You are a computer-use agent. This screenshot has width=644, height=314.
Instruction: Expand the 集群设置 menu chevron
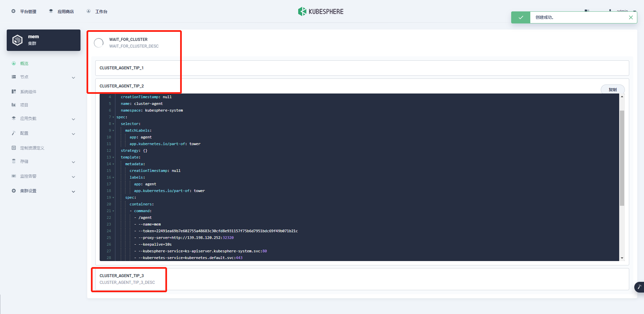73,192
